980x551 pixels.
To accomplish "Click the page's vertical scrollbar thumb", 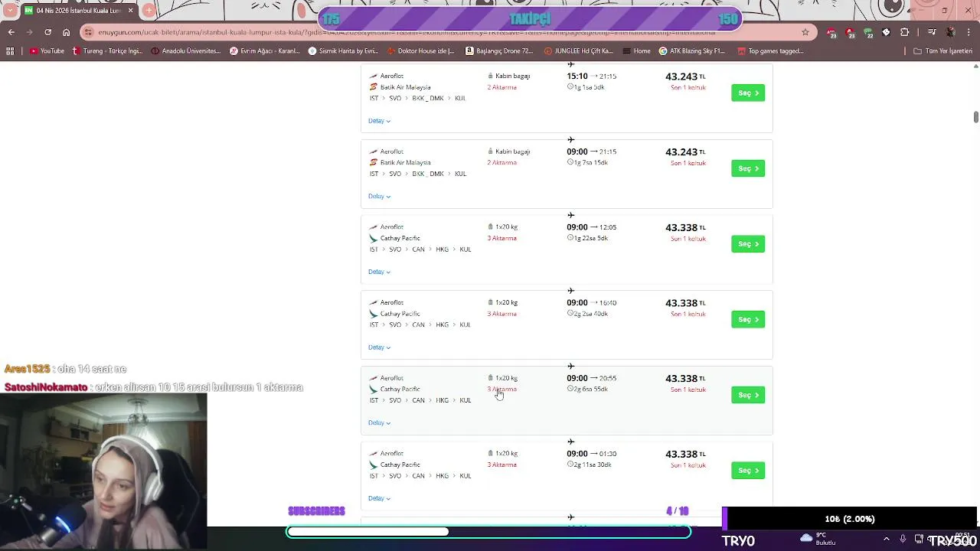I will (975, 116).
